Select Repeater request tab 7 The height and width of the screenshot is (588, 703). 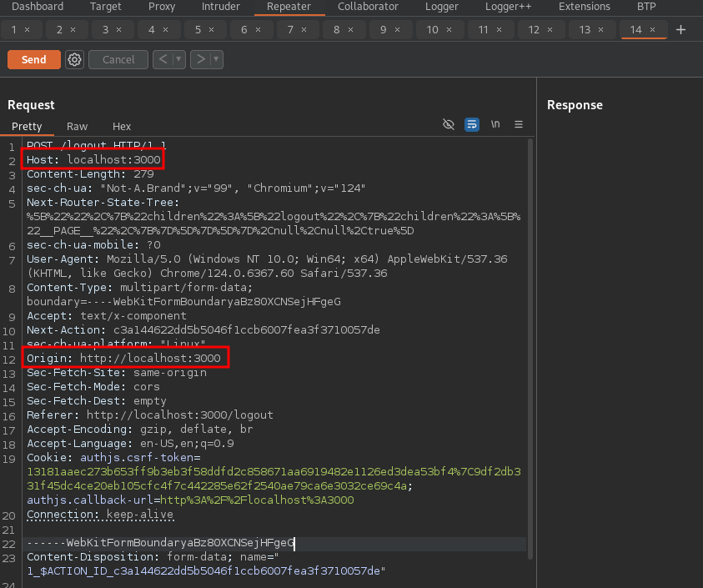290,29
